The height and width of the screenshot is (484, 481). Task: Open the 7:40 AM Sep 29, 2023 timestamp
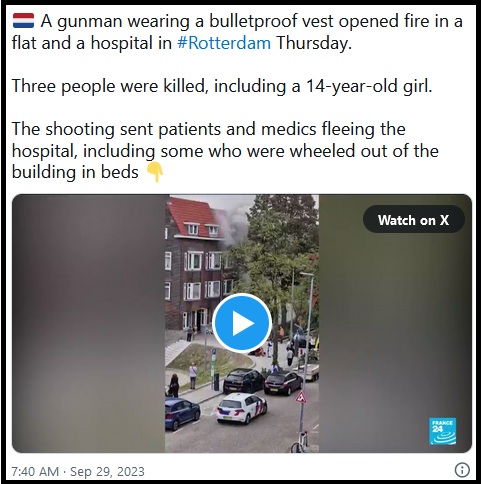tap(78, 471)
